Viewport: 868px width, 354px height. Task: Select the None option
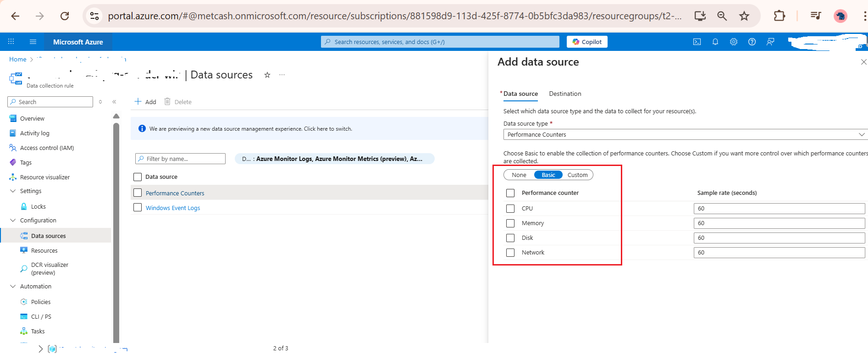[519, 175]
